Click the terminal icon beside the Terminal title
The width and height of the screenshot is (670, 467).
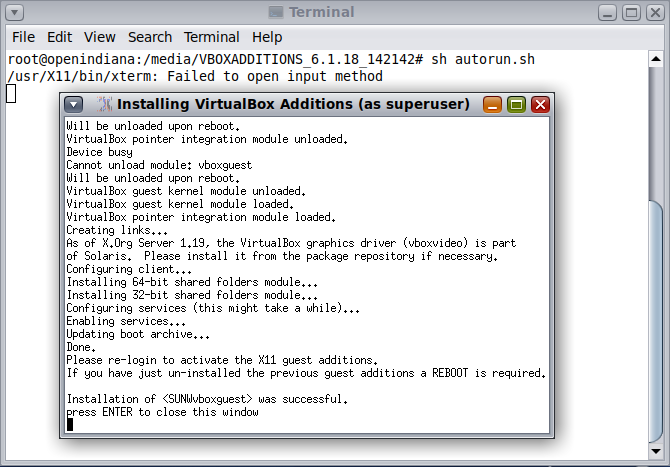(x=276, y=12)
